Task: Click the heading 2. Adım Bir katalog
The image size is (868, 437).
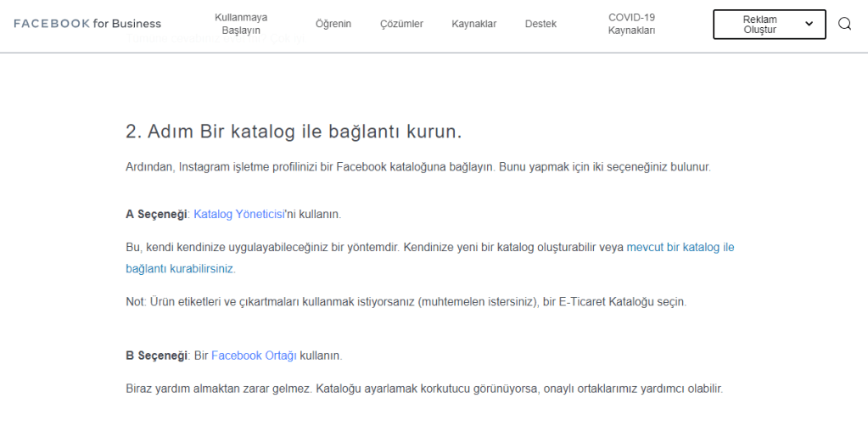Action: click(294, 132)
